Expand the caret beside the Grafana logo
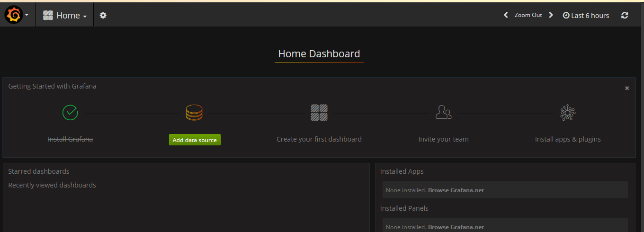The image size is (644, 232). click(27, 15)
